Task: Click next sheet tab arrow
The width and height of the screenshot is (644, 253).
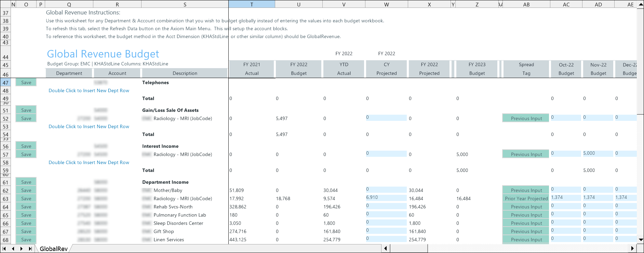Action: 22,249
